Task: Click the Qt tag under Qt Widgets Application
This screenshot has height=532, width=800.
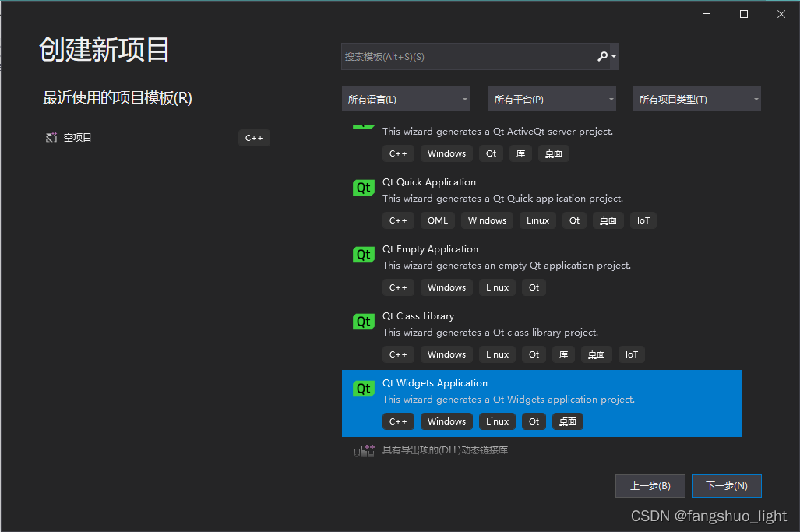Action: pyautogui.click(x=534, y=421)
